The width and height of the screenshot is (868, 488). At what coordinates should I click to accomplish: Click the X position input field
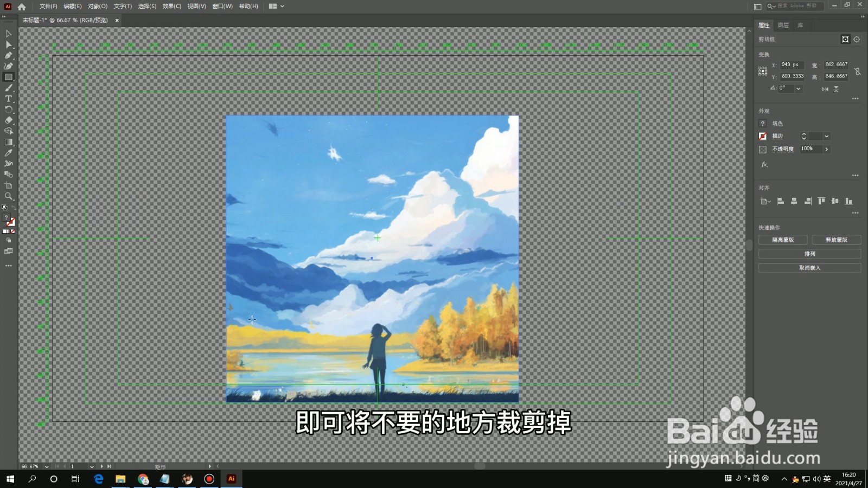click(x=792, y=65)
